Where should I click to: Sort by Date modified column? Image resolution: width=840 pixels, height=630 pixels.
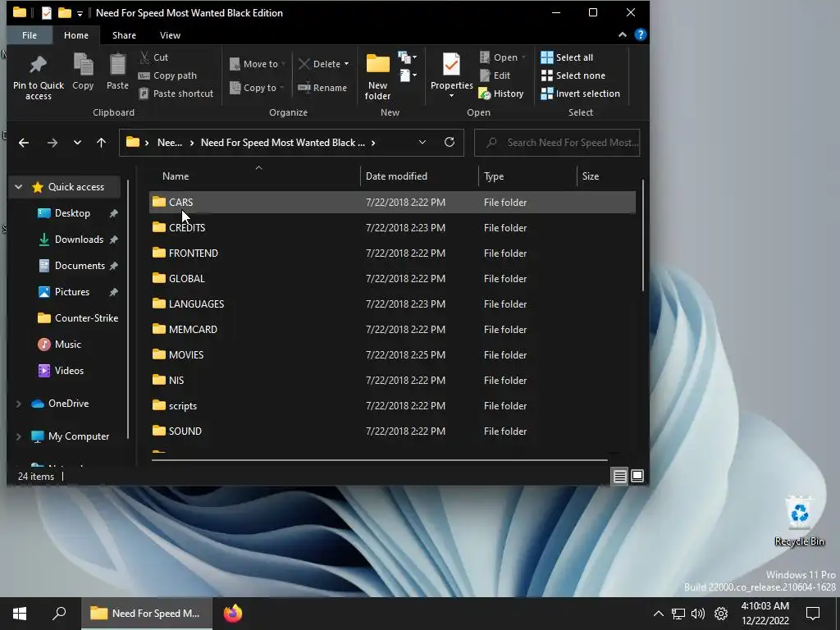(419, 176)
